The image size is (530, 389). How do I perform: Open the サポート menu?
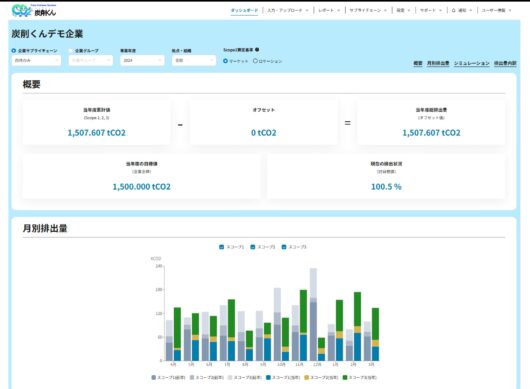point(431,10)
